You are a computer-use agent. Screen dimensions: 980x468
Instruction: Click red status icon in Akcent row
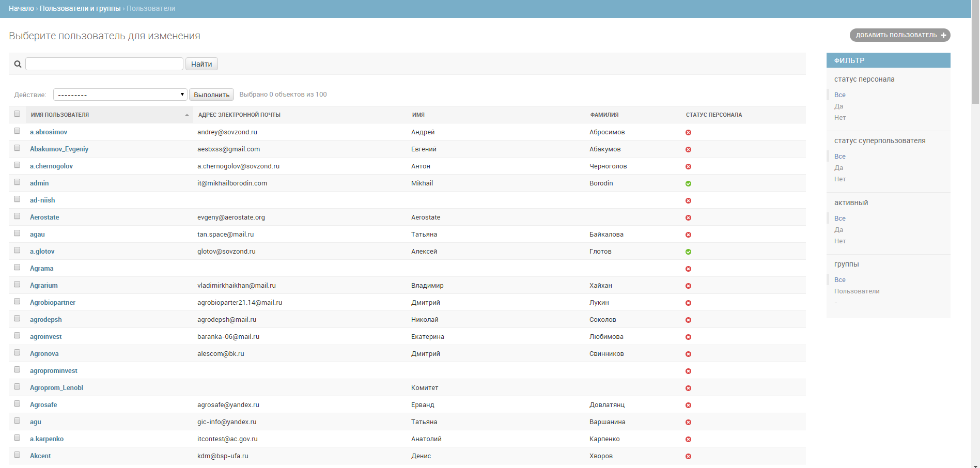click(x=688, y=457)
